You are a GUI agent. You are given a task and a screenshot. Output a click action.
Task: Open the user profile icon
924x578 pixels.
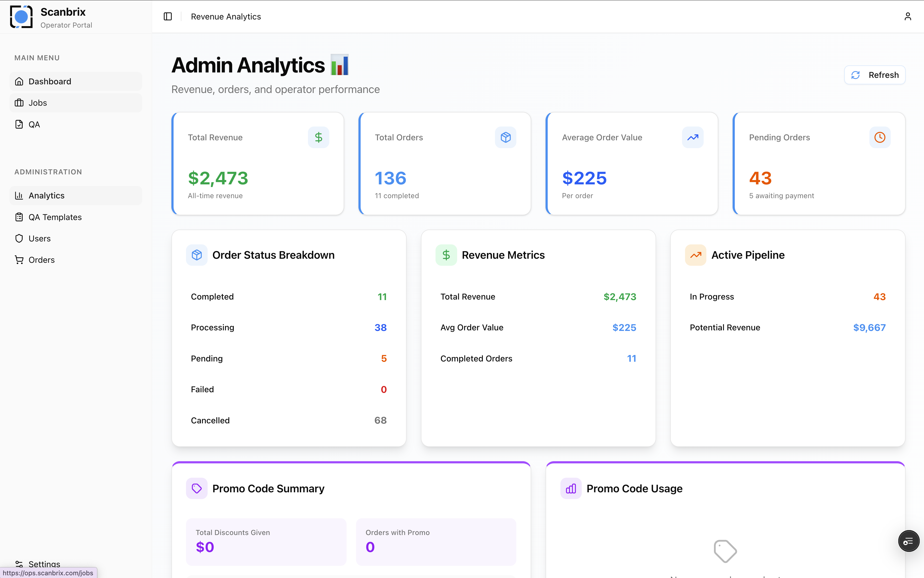(908, 16)
